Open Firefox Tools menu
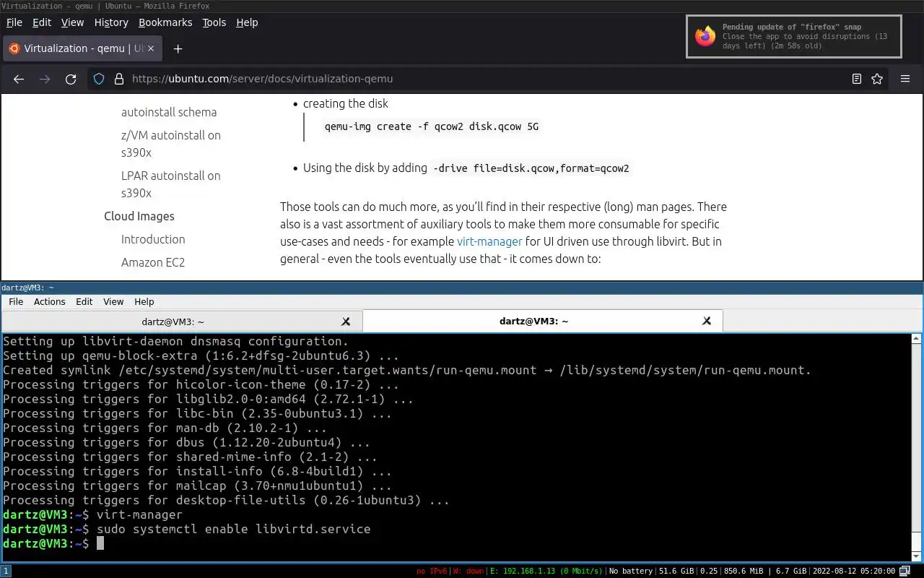924x578 pixels. pyautogui.click(x=214, y=22)
